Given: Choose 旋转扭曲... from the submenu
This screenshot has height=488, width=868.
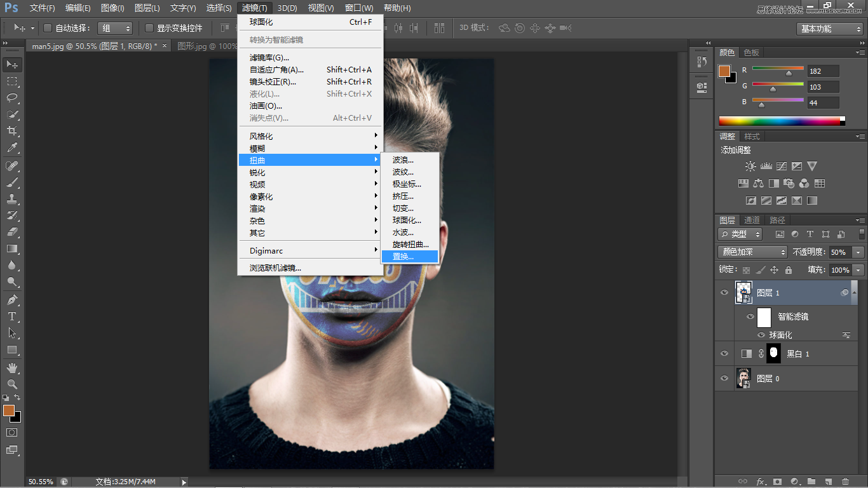Looking at the screenshot, I should (409, 245).
